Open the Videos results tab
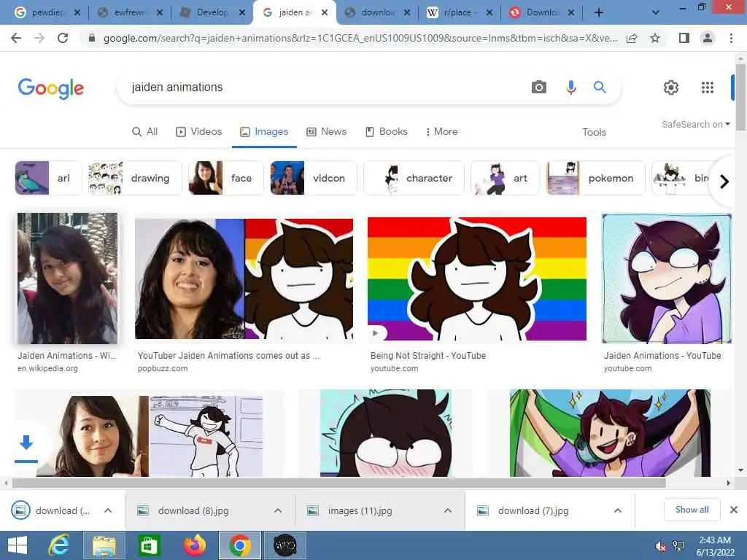Viewport: 747px width, 560px height. click(198, 131)
